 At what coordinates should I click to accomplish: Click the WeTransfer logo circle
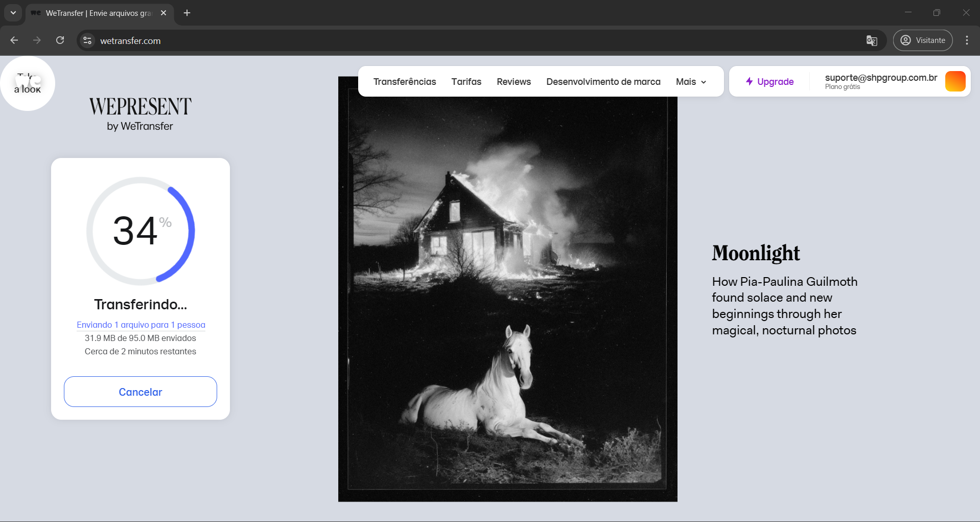coord(28,83)
